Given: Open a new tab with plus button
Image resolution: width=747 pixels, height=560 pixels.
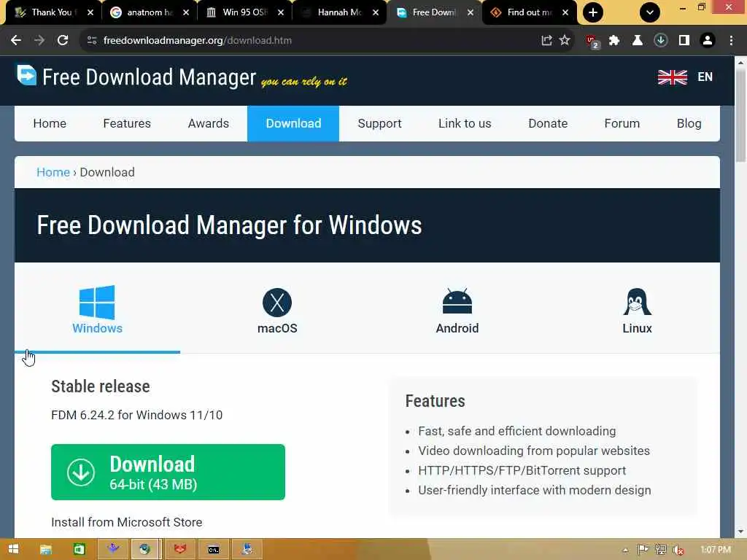Looking at the screenshot, I should (x=592, y=12).
